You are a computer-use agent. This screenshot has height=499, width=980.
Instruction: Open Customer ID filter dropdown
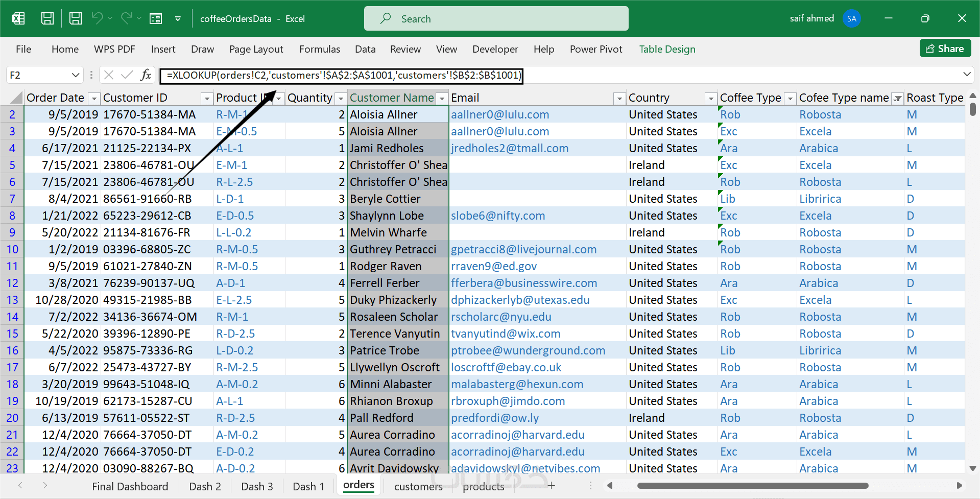pos(206,98)
